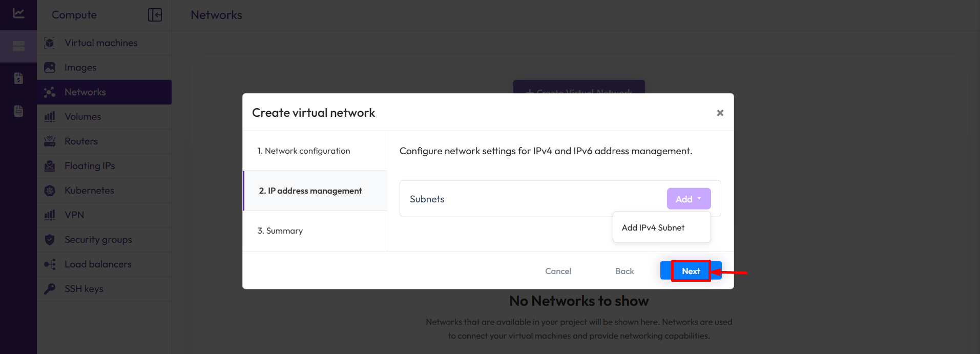
Task: Expand the Add subnets dropdown
Action: pyautogui.click(x=689, y=199)
